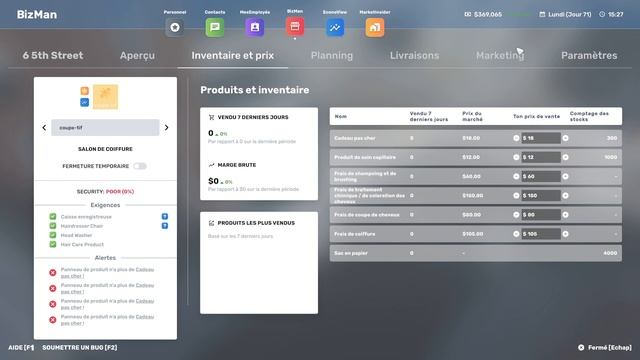
Task: Open the Marketing tab
Action: (500, 56)
